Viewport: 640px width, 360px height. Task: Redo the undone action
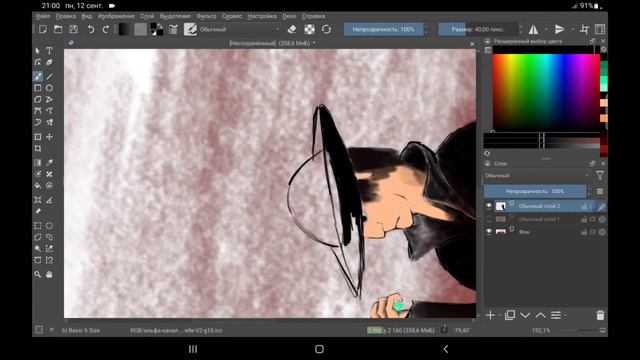tap(106, 29)
